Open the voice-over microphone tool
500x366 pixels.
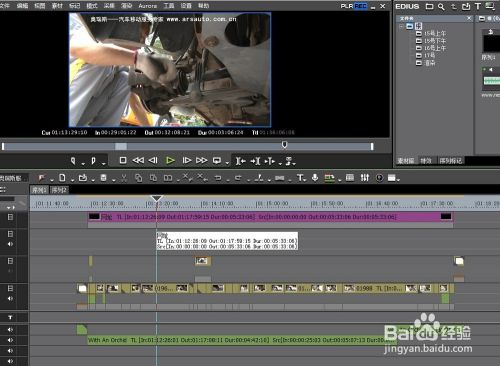point(315,178)
